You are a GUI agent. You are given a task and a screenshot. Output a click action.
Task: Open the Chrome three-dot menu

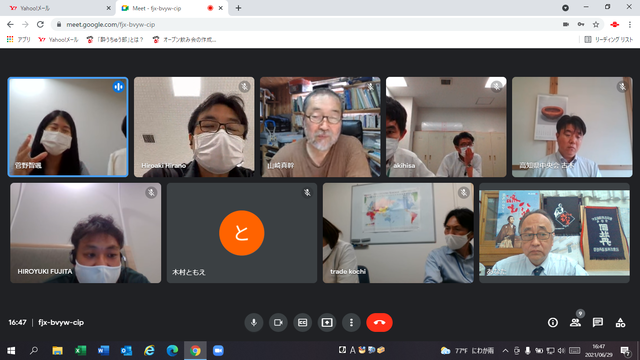(630, 24)
